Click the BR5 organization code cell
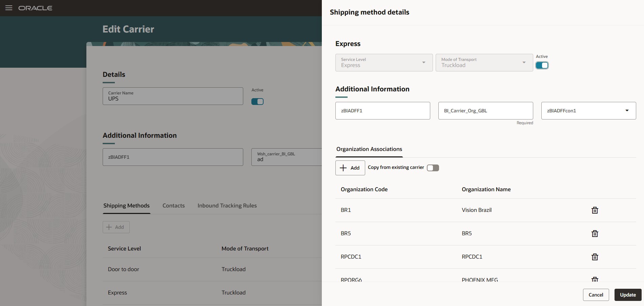The width and height of the screenshot is (644, 306). (x=346, y=234)
